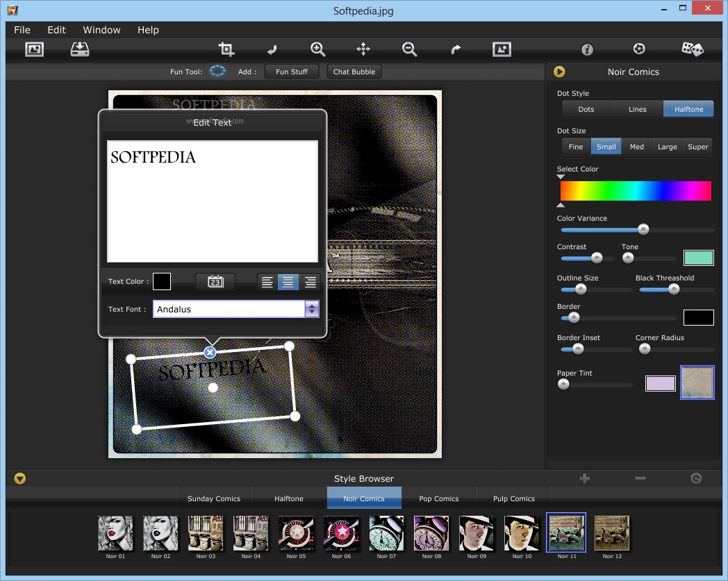
Task: Click the Tone slider handle
Action: tap(628, 258)
